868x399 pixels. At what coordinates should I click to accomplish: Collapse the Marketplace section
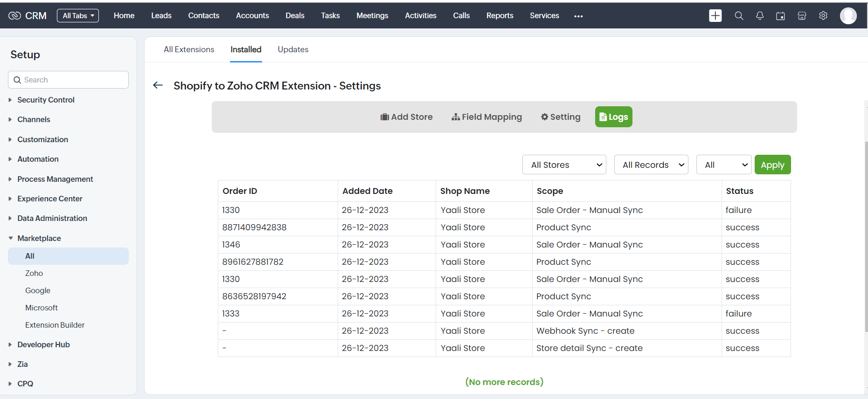tap(39, 238)
